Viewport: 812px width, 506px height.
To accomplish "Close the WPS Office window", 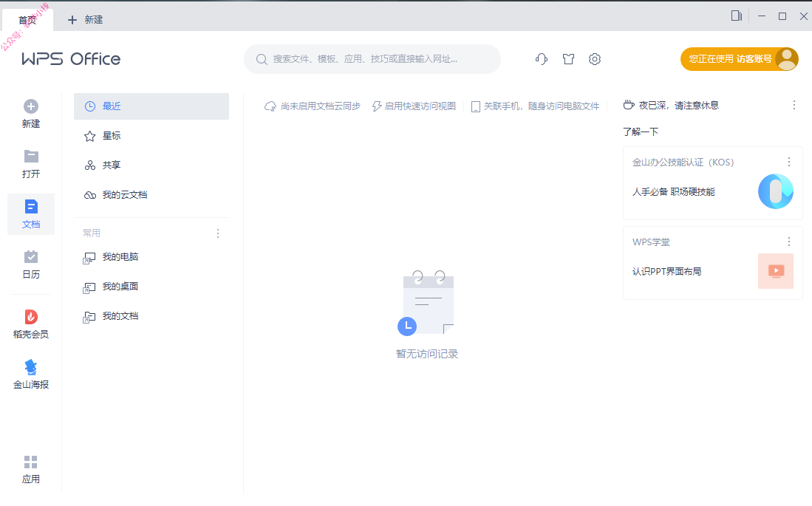I will [804, 16].
